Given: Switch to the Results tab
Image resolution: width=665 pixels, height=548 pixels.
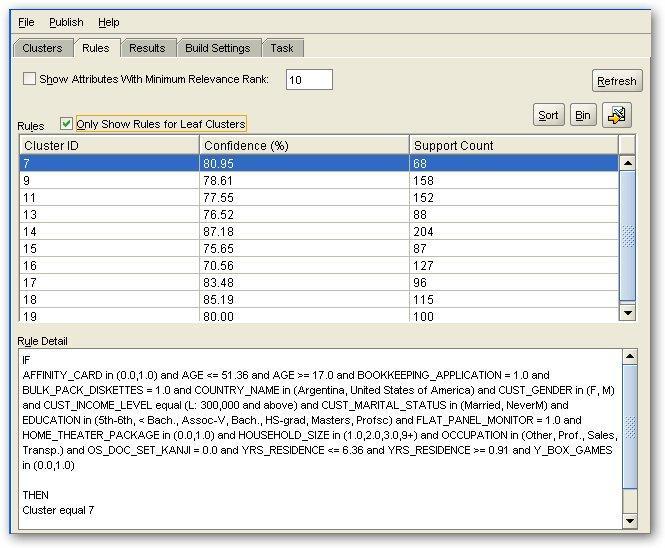Looking at the screenshot, I should pyautogui.click(x=147, y=48).
